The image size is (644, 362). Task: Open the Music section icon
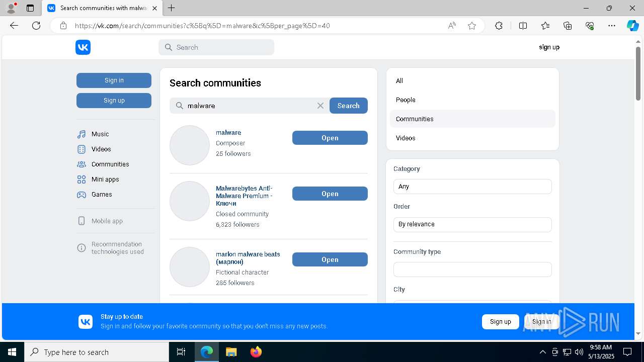[x=82, y=134]
